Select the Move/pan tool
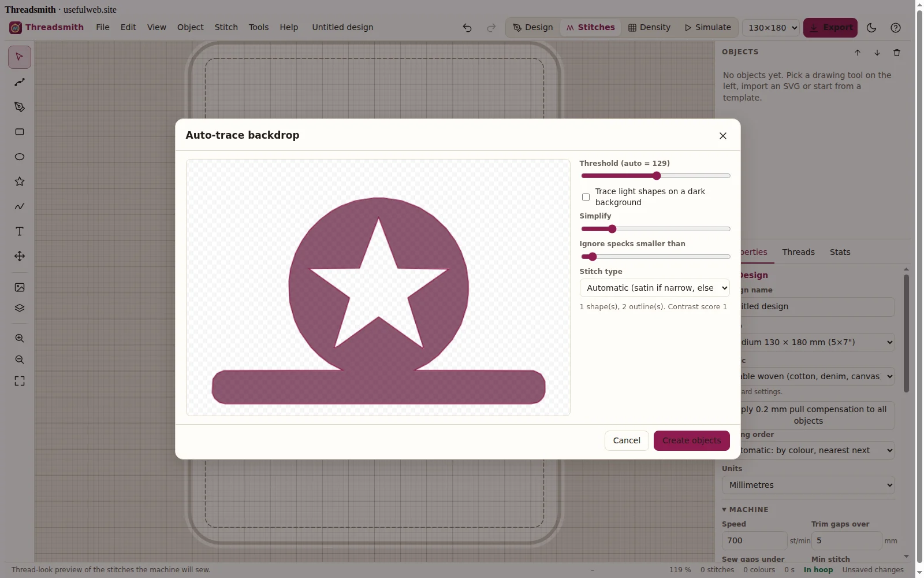This screenshot has height=578, width=924. click(20, 256)
